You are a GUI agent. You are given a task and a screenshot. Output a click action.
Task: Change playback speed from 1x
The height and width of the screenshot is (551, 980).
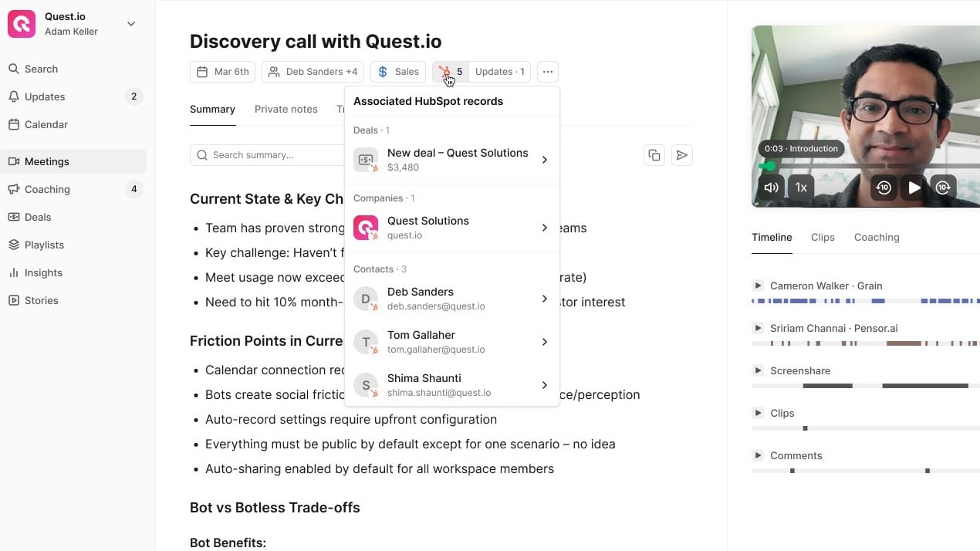[801, 188]
